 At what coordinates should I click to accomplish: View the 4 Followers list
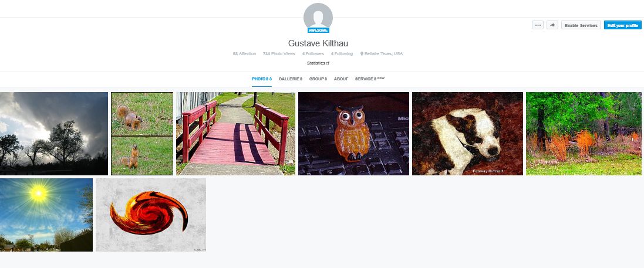click(x=313, y=54)
